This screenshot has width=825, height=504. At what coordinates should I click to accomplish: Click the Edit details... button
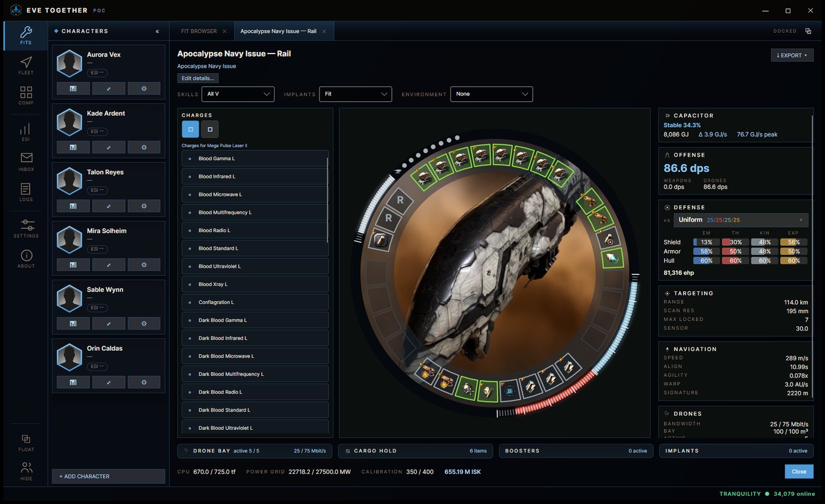tap(198, 78)
